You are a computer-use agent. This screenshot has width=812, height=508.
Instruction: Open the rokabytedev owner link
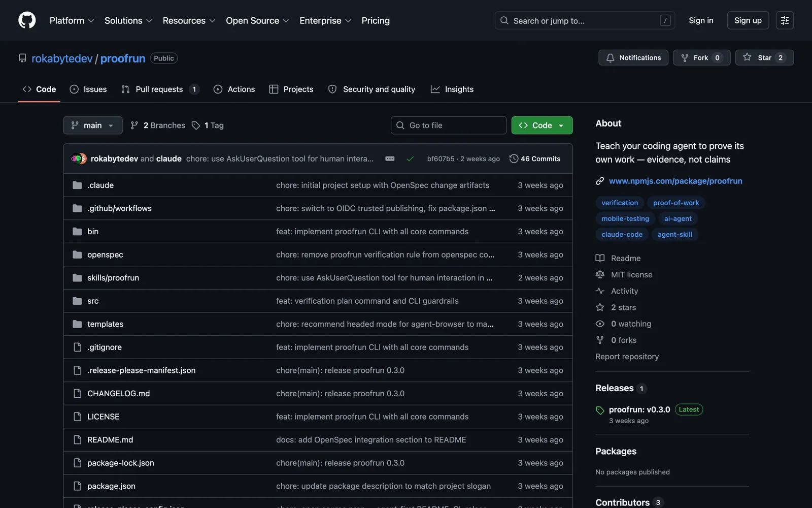coord(62,58)
